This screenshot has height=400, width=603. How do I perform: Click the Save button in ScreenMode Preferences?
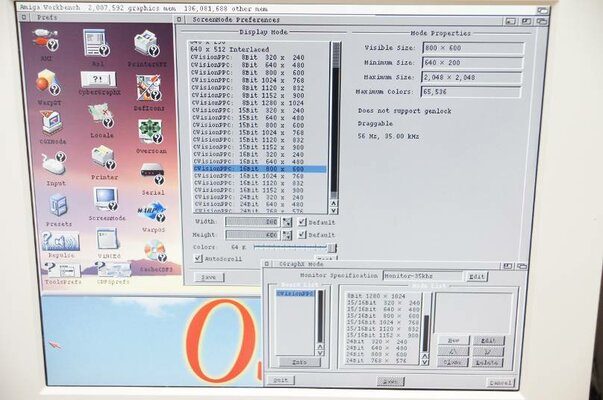(x=207, y=277)
